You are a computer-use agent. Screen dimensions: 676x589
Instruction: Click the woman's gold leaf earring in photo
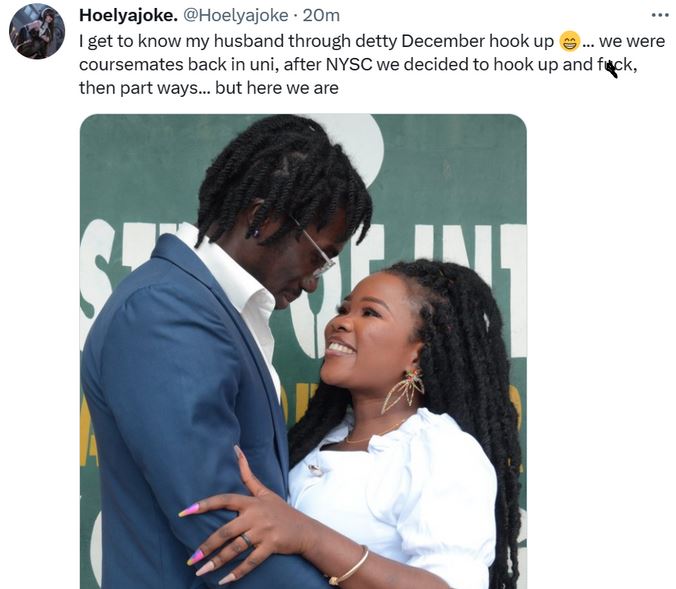coord(403,391)
